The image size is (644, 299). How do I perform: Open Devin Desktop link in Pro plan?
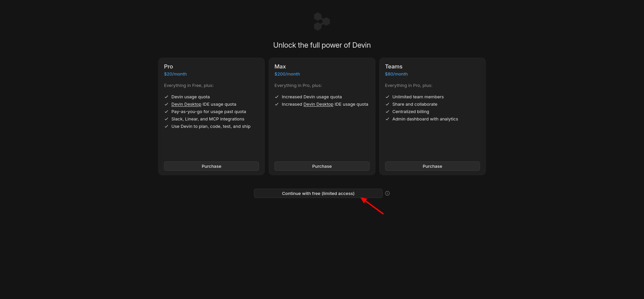pyautogui.click(x=186, y=104)
